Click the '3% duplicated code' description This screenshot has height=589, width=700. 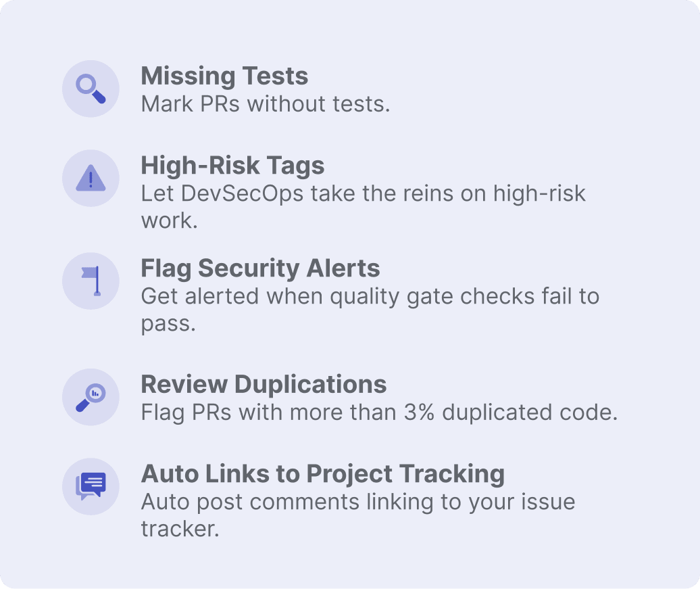pyautogui.click(x=380, y=413)
